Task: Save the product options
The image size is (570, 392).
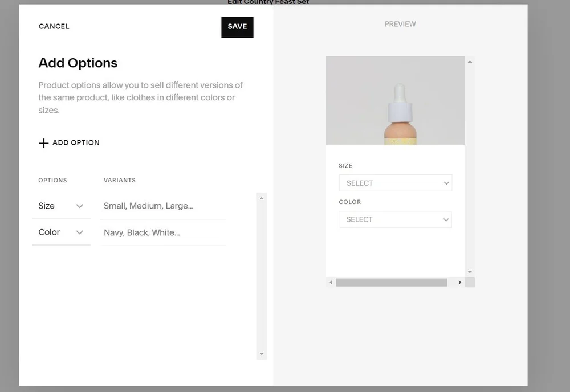Action: (237, 27)
